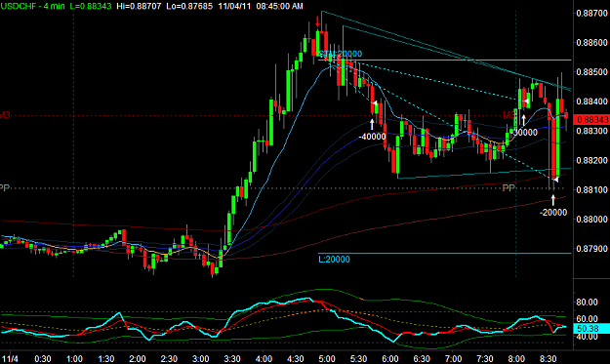This screenshot has width=610, height=364.
Task: Click the Hi=0.88707 value in header
Action: click(139, 6)
